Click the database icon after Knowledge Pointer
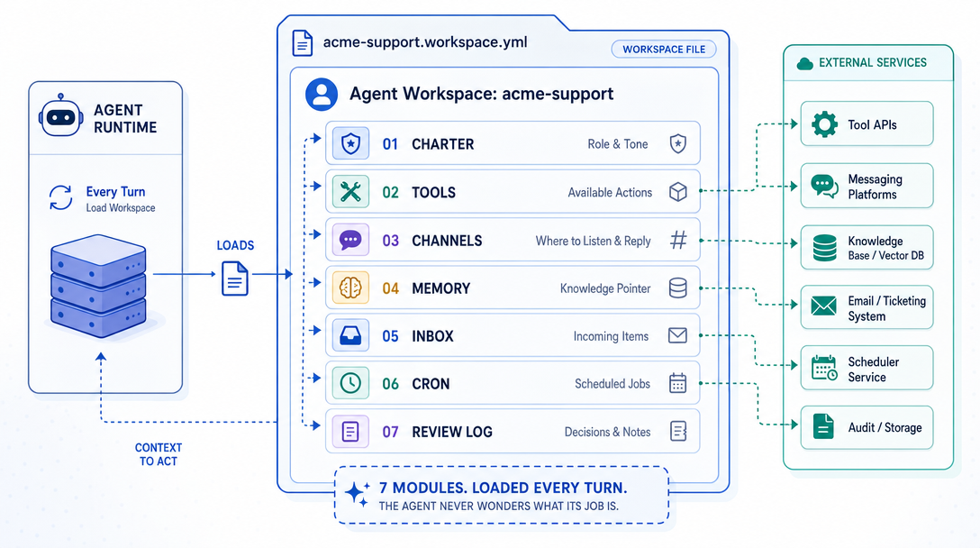The image size is (980, 548). (678, 288)
